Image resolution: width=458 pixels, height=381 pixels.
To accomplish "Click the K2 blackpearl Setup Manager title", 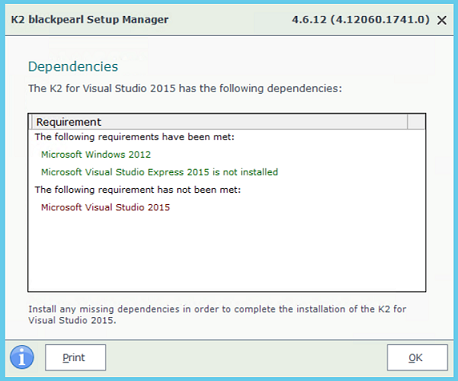I will [x=90, y=20].
